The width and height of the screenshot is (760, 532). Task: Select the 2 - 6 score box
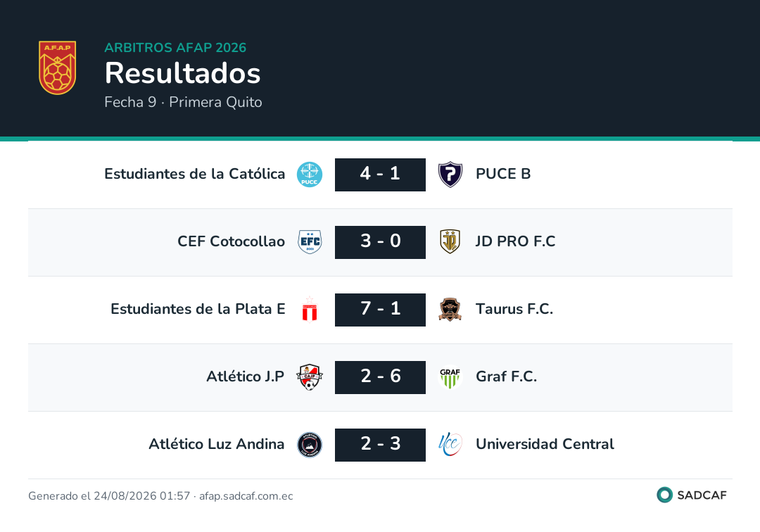coord(381,377)
